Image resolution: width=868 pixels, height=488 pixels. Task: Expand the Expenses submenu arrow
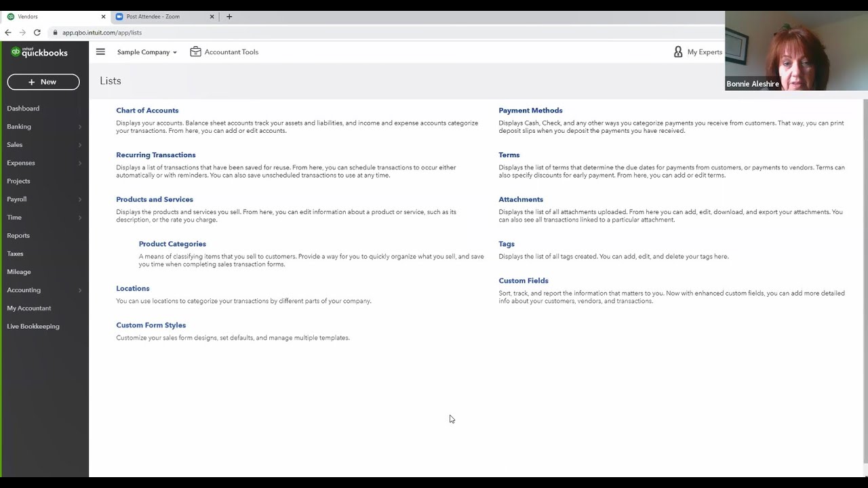point(80,163)
